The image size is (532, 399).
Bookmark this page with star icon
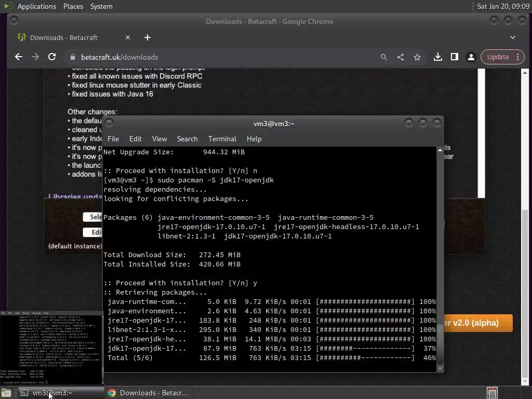[x=417, y=57]
